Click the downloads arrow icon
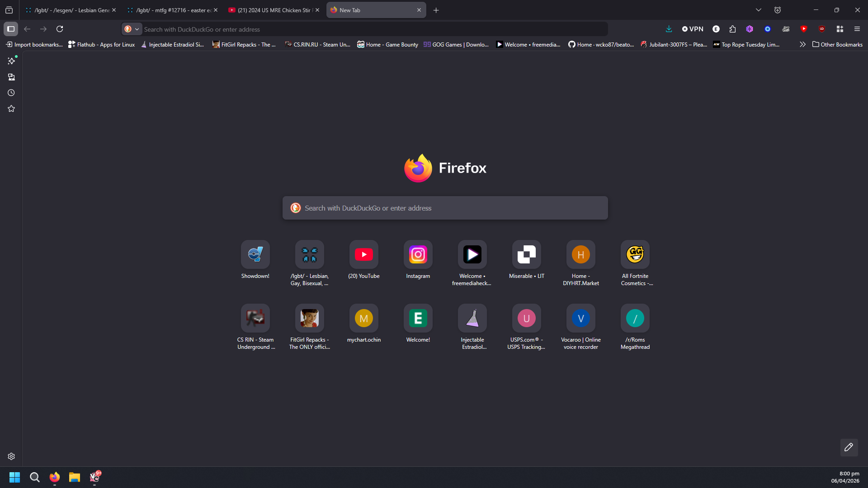 [x=669, y=29]
